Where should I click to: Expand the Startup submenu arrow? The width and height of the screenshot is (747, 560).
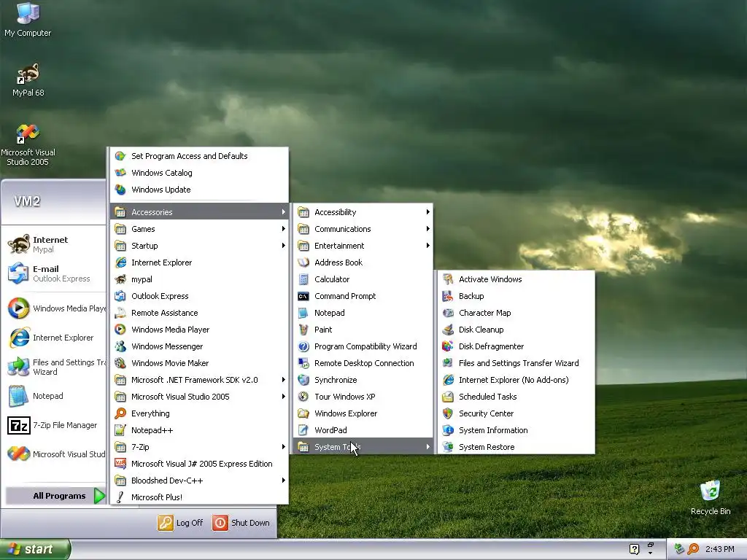point(284,246)
